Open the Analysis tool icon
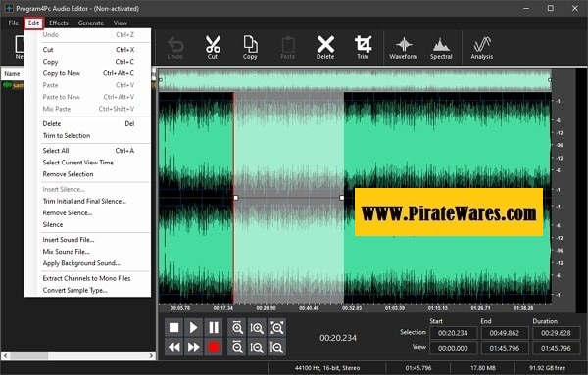Image resolution: width=588 pixels, height=375 pixels. pyautogui.click(x=482, y=48)
